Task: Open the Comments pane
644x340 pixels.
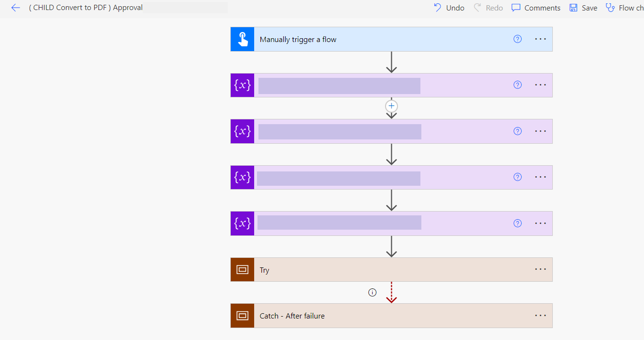Action: tap(536, 8)
